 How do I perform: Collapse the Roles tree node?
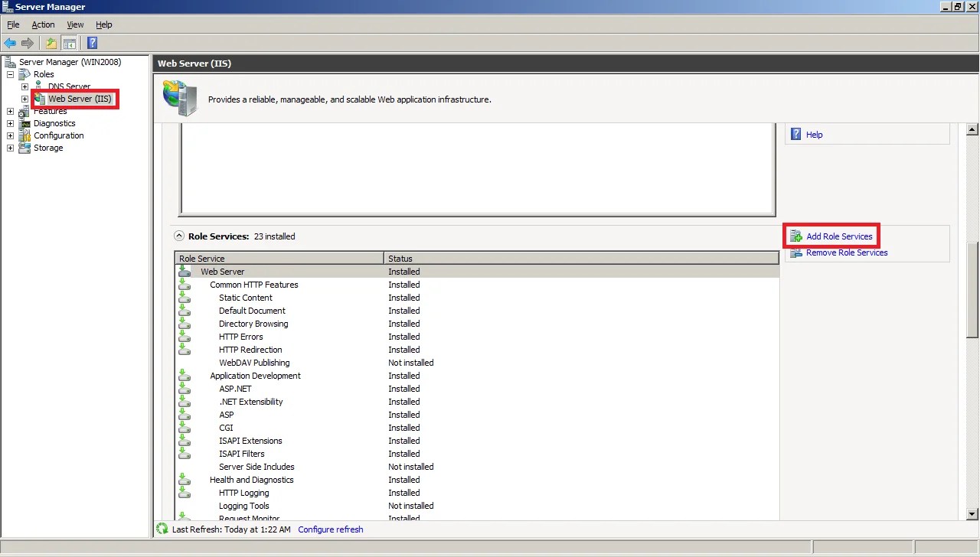point(10,74)
